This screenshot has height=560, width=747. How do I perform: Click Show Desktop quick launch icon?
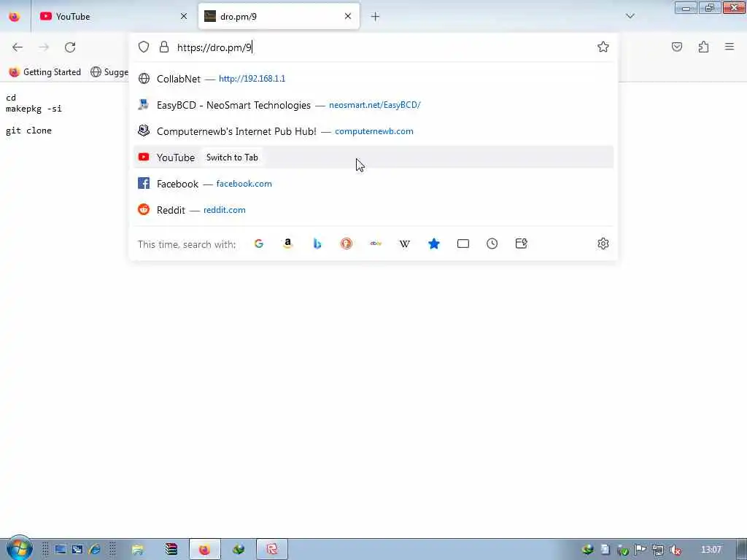[x=60, y=550]
